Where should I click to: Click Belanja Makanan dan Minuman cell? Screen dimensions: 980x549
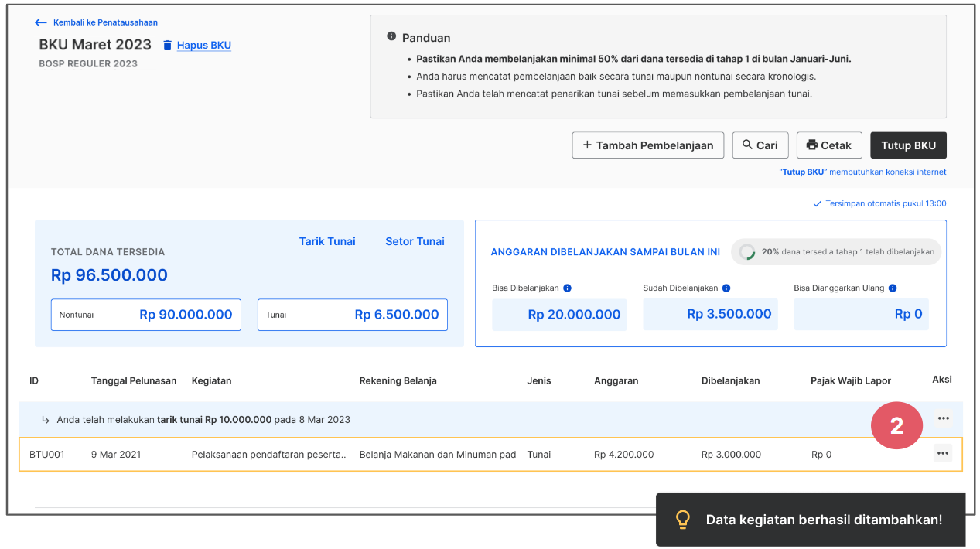438,455
